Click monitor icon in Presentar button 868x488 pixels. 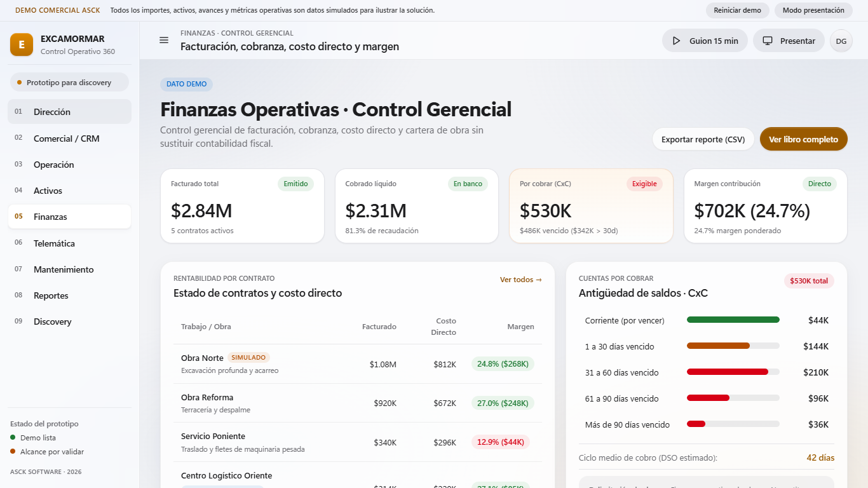[768, 41]
